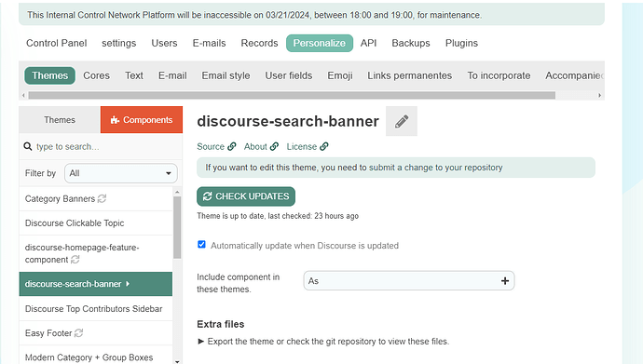Click plus icon in theme selector
The image size is (643, 364).
point(505,281)
